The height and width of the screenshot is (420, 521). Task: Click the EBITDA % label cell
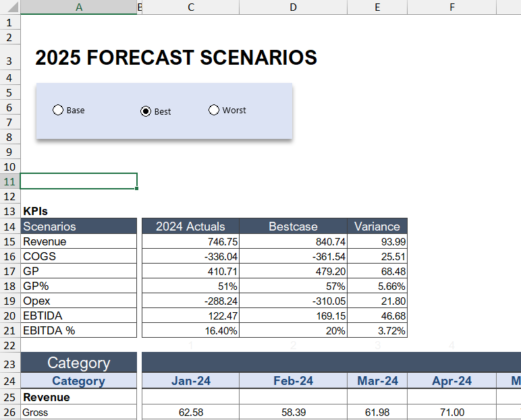click(78, 330)
